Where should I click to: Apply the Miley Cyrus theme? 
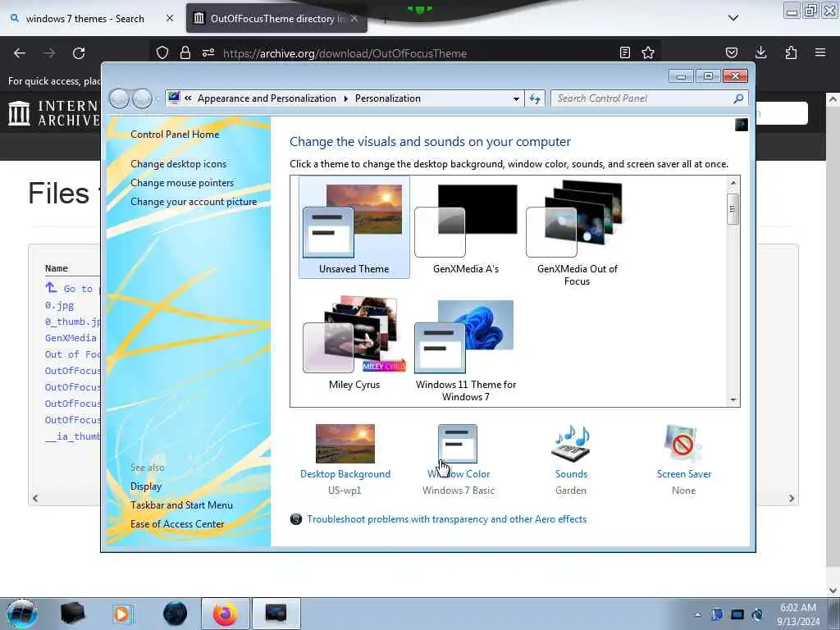point(354,343)
